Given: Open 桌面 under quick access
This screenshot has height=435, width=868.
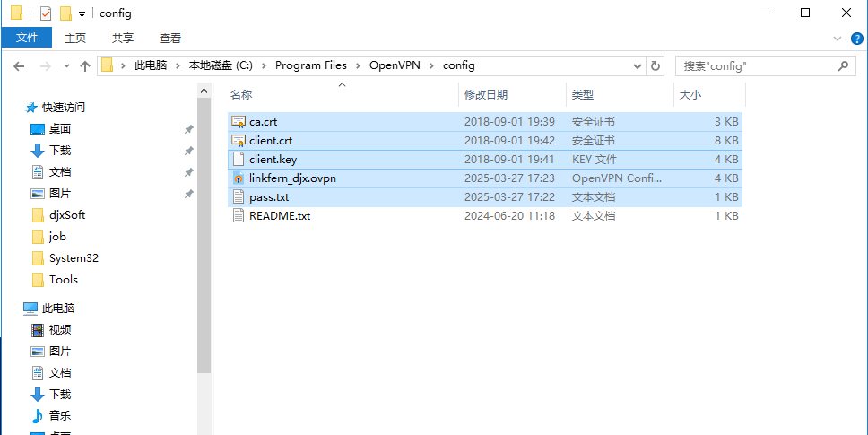Looking at the screenshot, I should point(60,129).
